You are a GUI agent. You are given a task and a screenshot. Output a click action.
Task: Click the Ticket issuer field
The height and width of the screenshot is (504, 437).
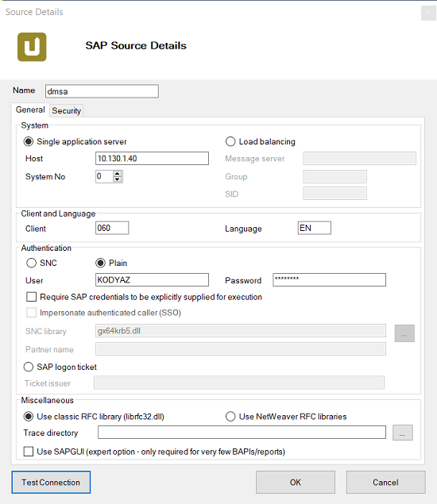point(239,383)
